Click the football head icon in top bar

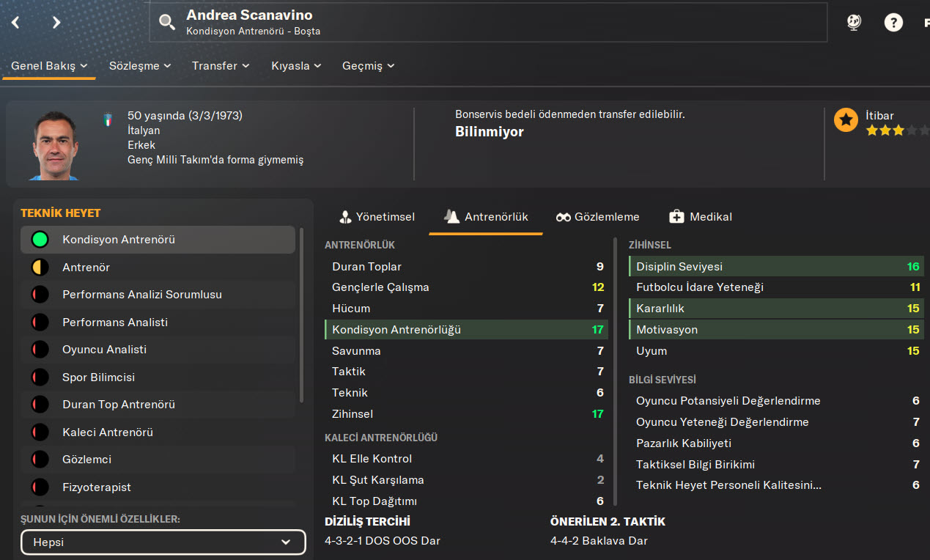pyautogui.click(x=854, y=22)
